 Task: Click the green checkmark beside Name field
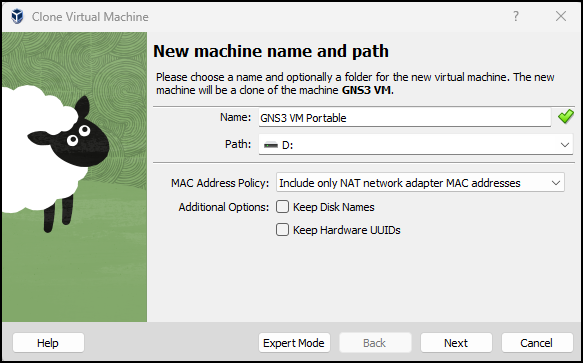[566, 117]
